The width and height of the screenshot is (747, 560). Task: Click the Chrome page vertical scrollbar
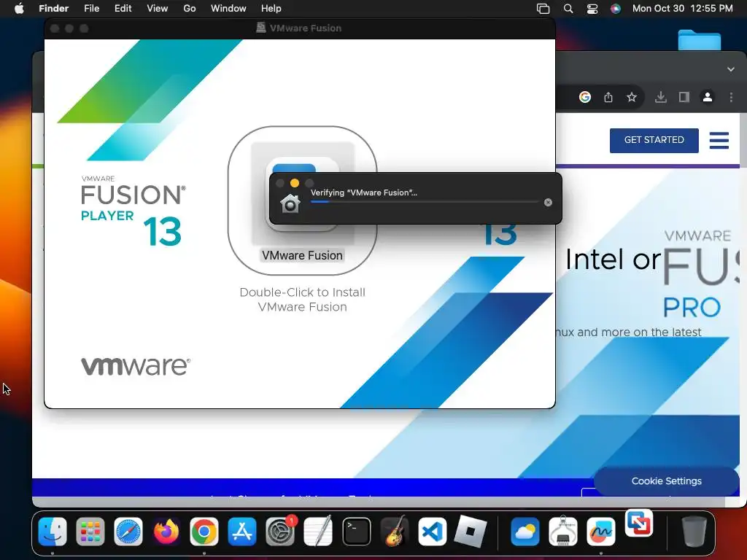743,141
